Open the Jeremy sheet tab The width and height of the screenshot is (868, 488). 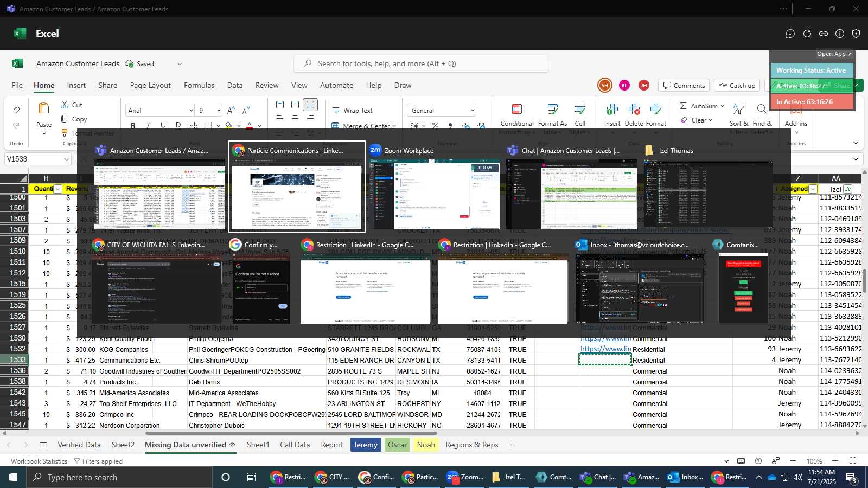tap(366, 445)
